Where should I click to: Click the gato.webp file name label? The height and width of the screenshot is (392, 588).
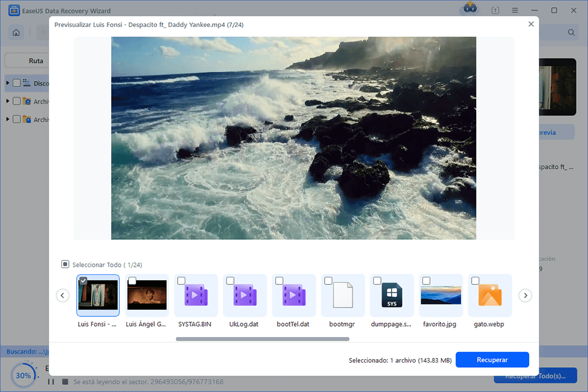pyautogui.click(x=489, y=324)
